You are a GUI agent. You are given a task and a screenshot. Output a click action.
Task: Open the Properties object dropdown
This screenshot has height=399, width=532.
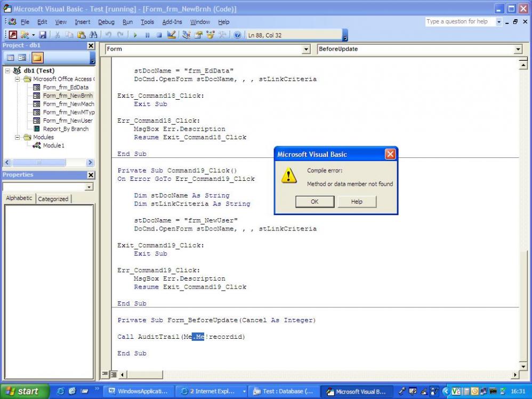89,187
